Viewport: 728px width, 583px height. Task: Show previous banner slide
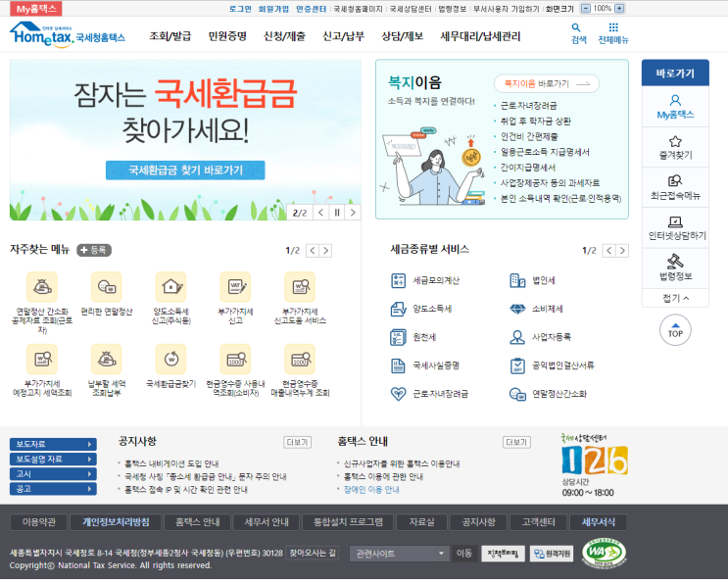coord(320,213)
